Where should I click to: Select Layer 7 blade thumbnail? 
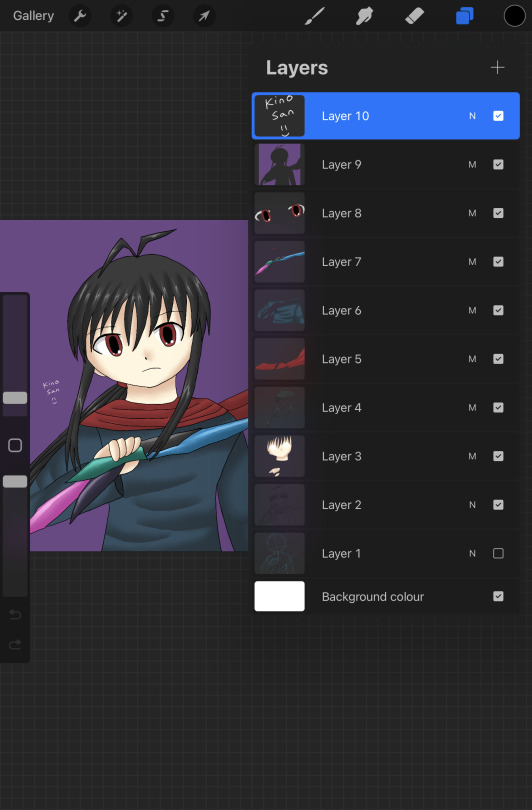pos(279,261)
